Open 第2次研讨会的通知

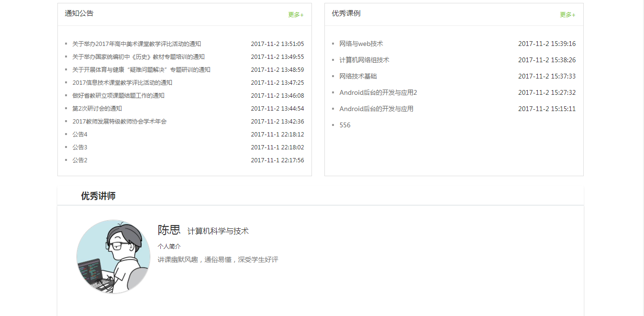point(97,109)
